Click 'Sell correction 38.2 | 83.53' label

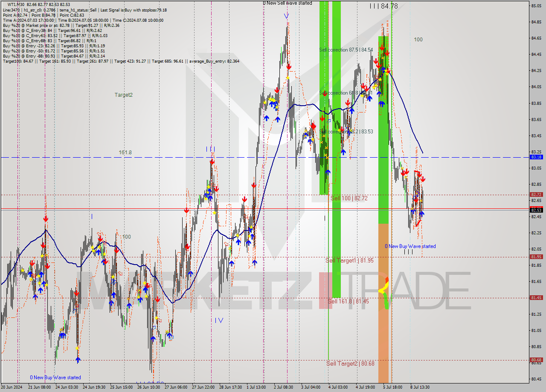coord(346,132)
